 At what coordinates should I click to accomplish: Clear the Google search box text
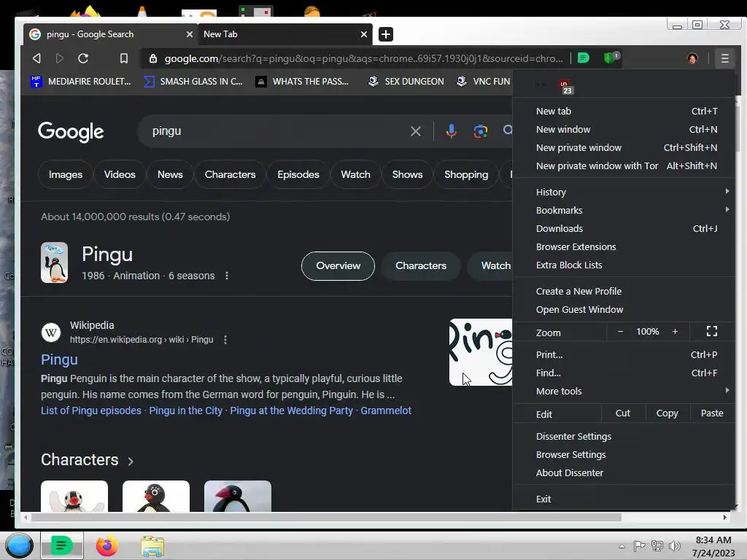coord(415,131)
